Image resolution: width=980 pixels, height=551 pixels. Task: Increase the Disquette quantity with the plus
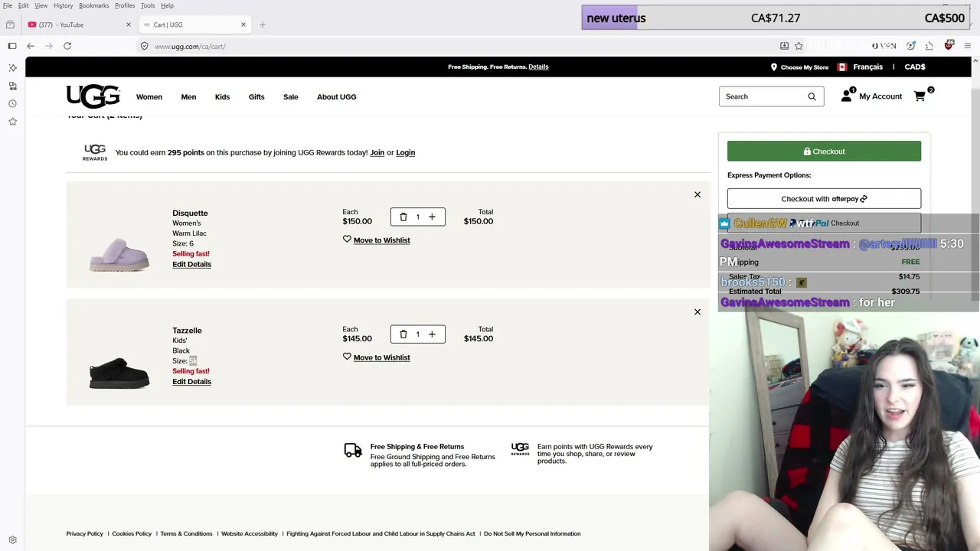(432, 217)
